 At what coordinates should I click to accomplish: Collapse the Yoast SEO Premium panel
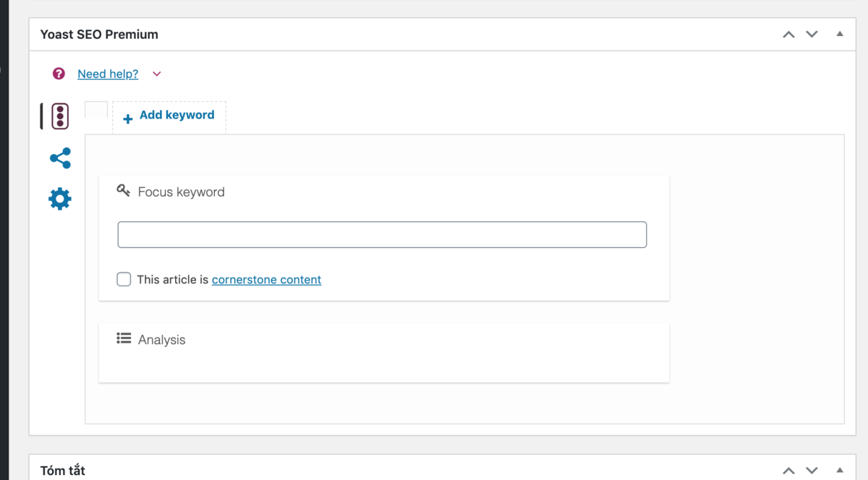[840, 33]
